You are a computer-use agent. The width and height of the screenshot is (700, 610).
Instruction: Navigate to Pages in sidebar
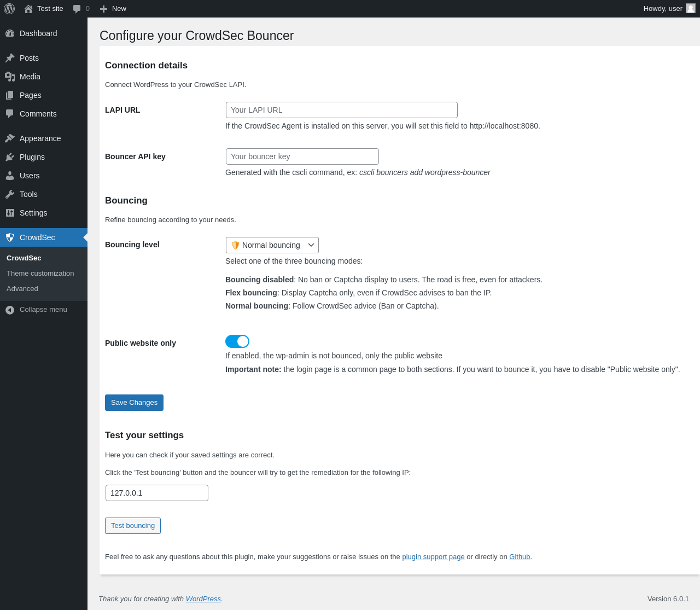(44, 95)
